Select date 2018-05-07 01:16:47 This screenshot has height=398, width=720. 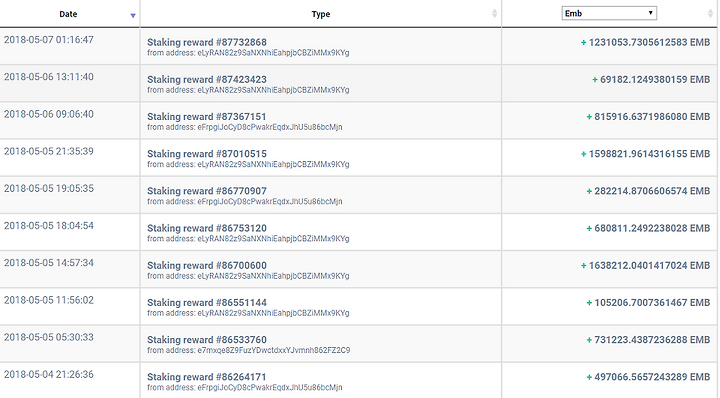49,40
